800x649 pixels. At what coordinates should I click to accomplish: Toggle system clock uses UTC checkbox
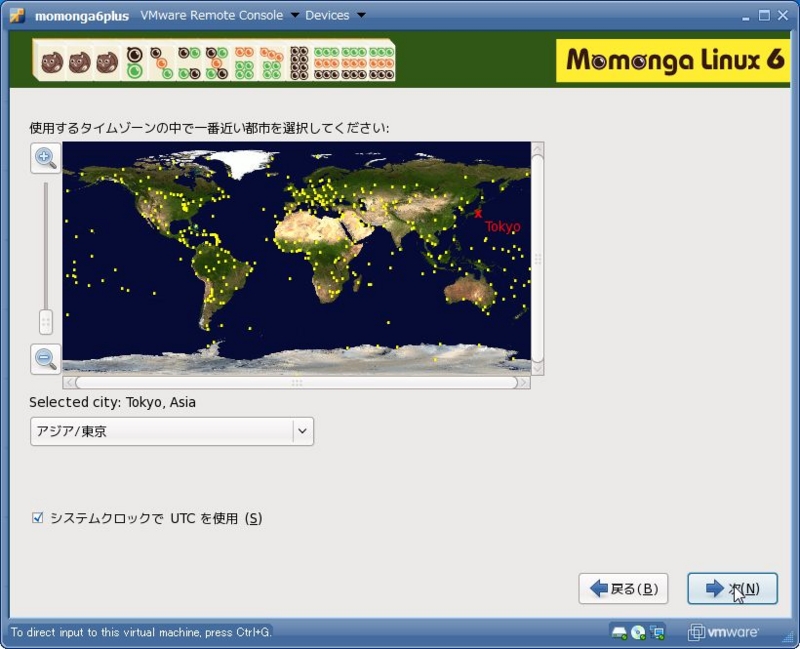(37, 518)
